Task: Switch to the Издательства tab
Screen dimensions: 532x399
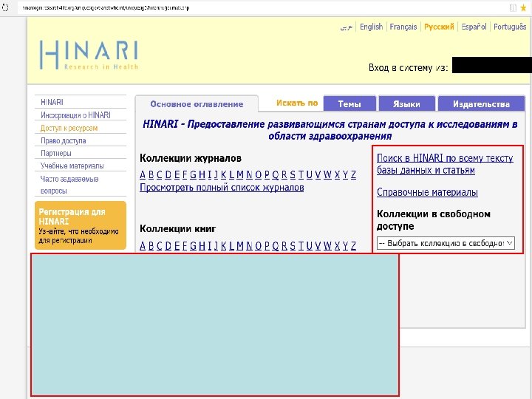Action: coord(481,104)
